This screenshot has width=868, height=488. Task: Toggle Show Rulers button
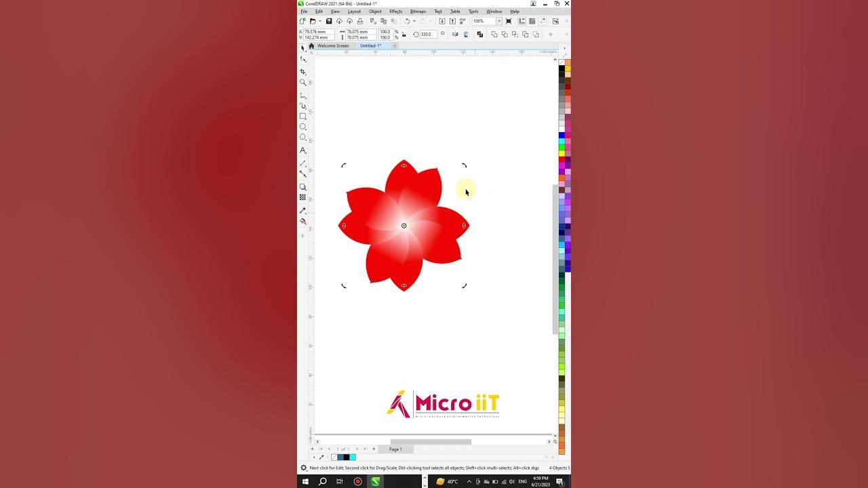521,21
